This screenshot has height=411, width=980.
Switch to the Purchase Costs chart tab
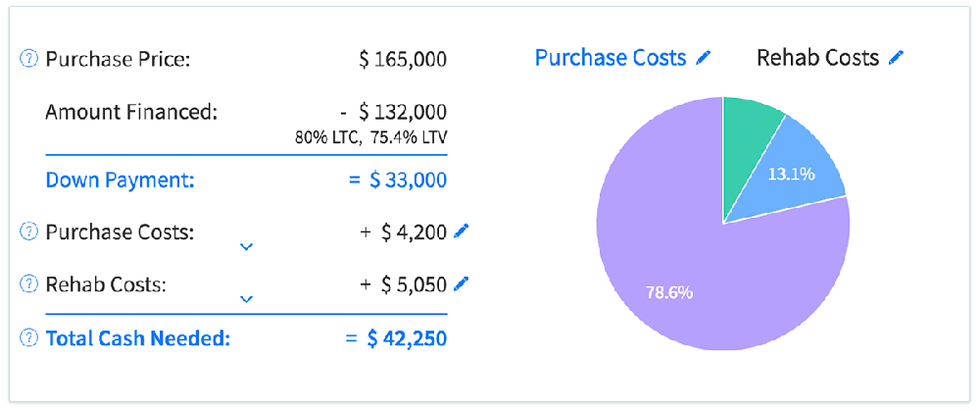(610, 58)
